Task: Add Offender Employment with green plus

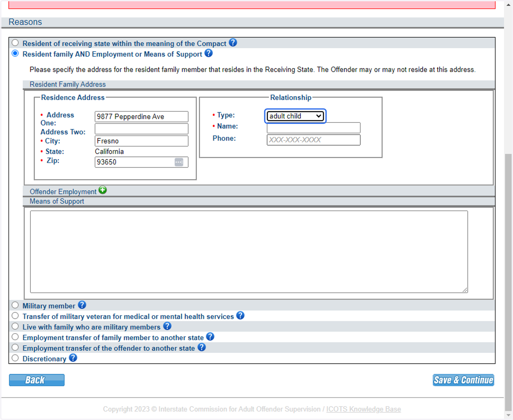Action: pyautogui.click(x=103, y=190)
